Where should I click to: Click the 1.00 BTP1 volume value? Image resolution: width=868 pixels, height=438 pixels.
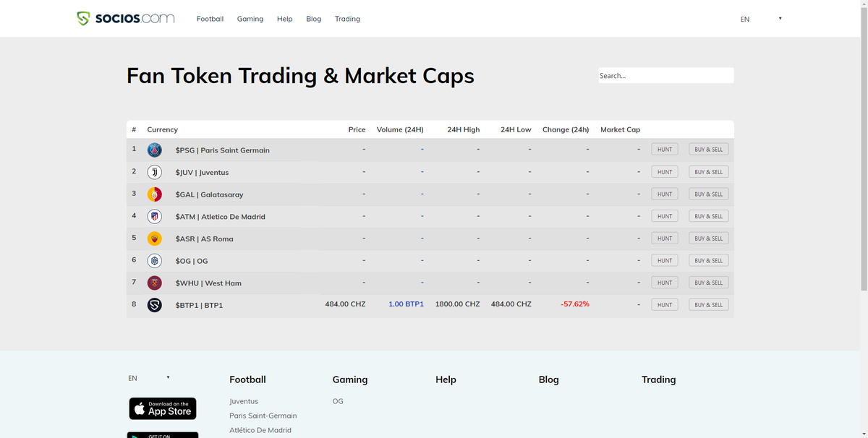406,304
